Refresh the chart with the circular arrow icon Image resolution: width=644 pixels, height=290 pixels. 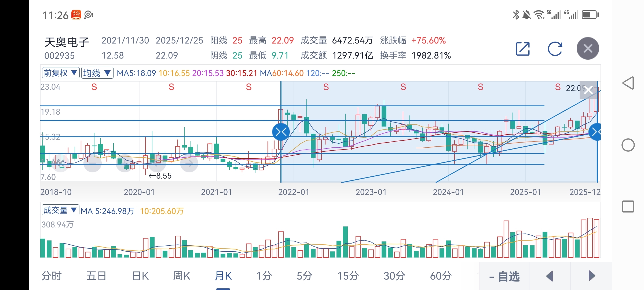pos(555,49)
